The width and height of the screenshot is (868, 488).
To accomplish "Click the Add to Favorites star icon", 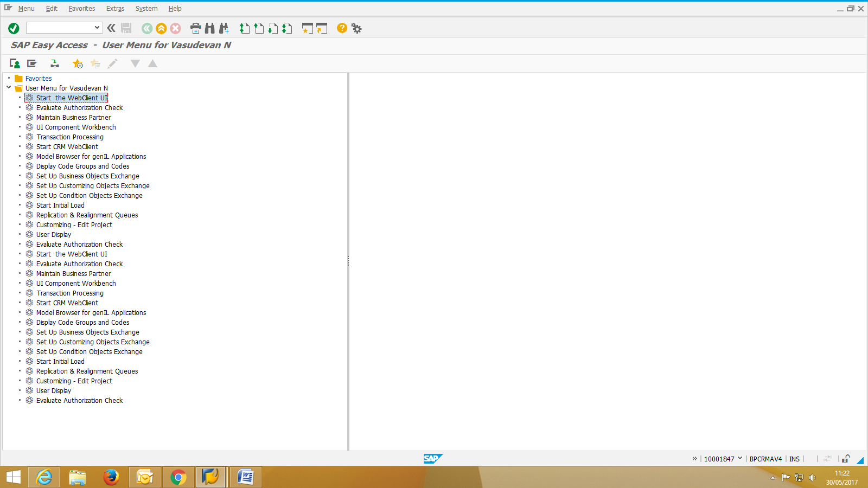I will coord(78,63).
